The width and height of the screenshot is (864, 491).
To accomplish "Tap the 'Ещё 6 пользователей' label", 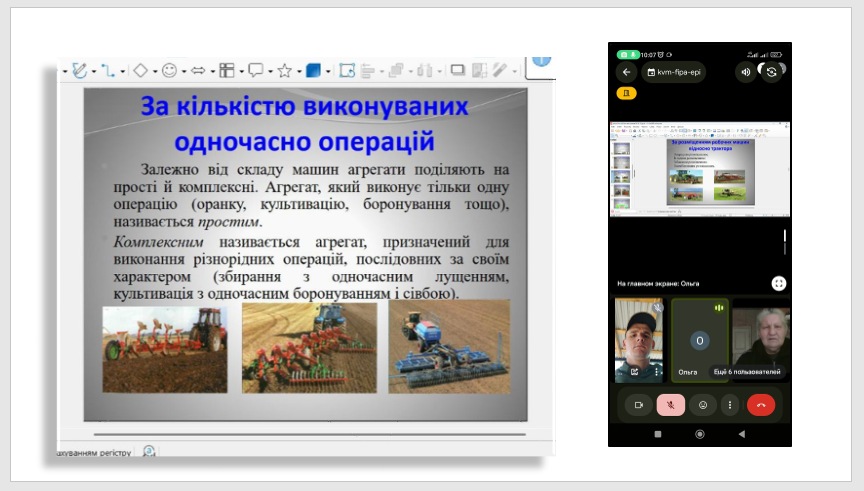I will 746,371.
